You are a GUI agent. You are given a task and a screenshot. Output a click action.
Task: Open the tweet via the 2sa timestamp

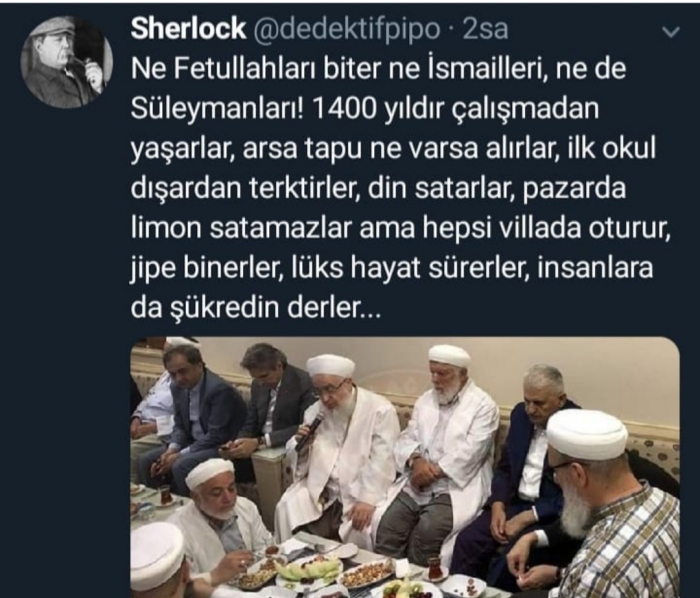click(x=486, y=29)
